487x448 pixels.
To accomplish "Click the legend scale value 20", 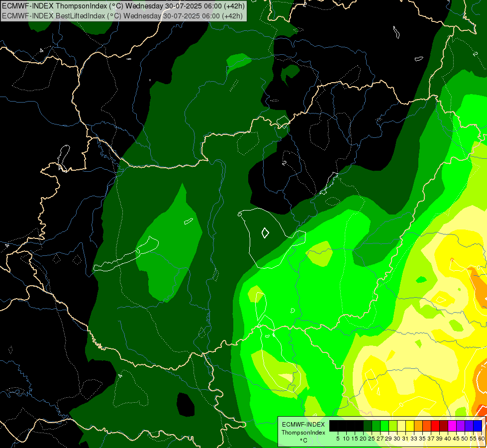I will coord(363,439).
